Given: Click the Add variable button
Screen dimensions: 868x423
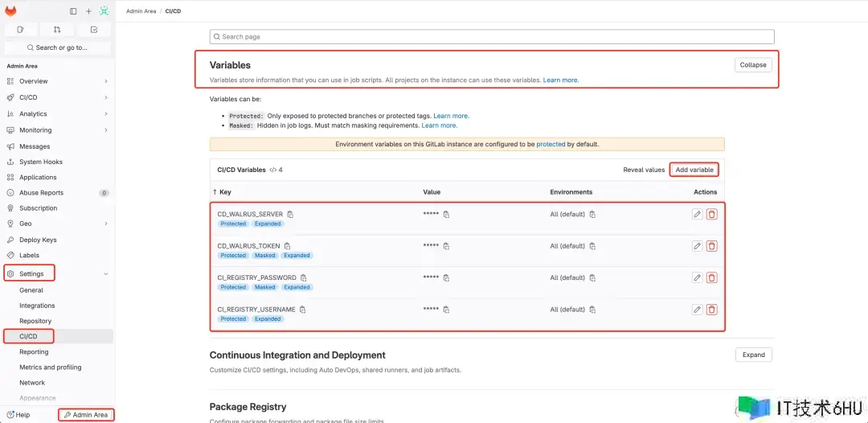Looking at the screenshot, I should pyautogui.click(x=694, y=170).
